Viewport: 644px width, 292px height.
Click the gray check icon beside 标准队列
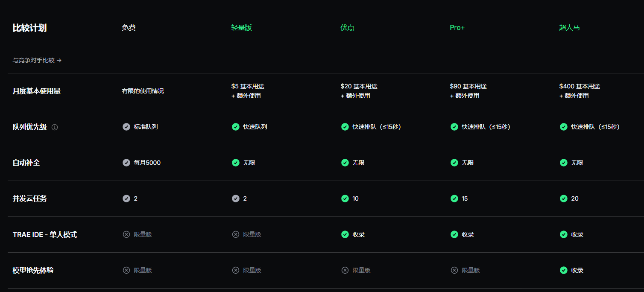point(126,127)
